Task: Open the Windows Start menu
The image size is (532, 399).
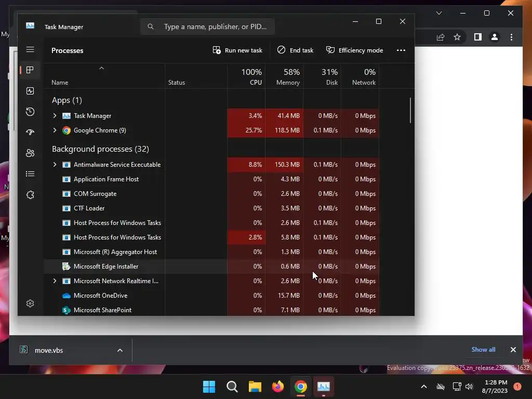Action: pos(209,387)
